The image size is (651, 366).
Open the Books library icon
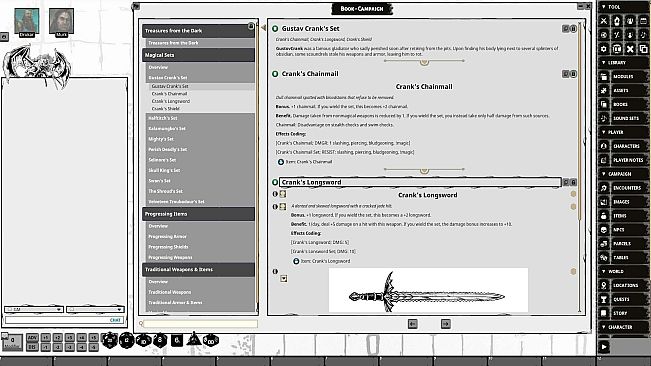[604, 104]
